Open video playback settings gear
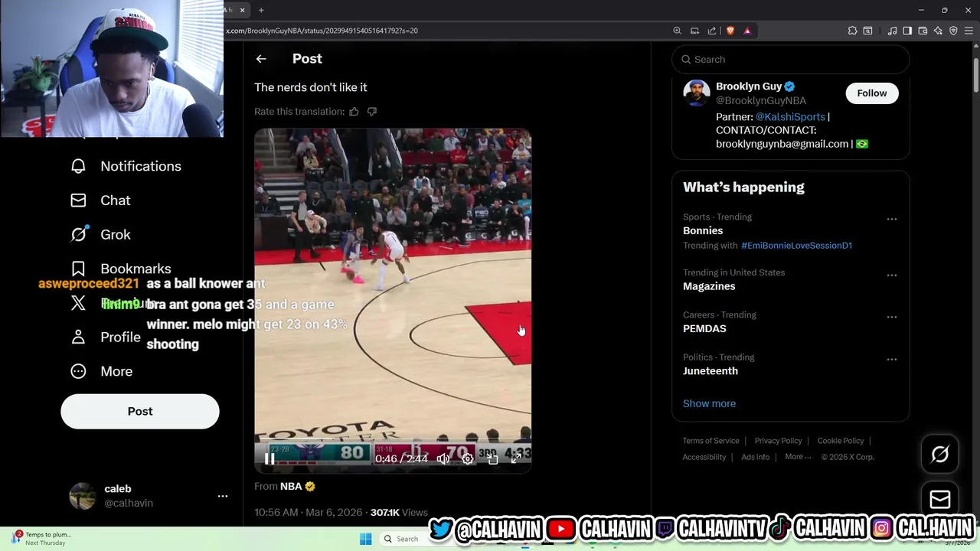 click(468, 458)
